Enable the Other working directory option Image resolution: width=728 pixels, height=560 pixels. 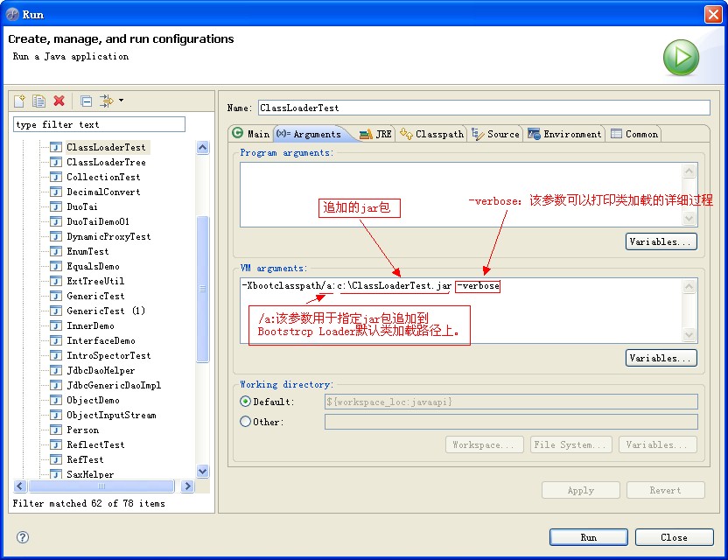point(246,422)
